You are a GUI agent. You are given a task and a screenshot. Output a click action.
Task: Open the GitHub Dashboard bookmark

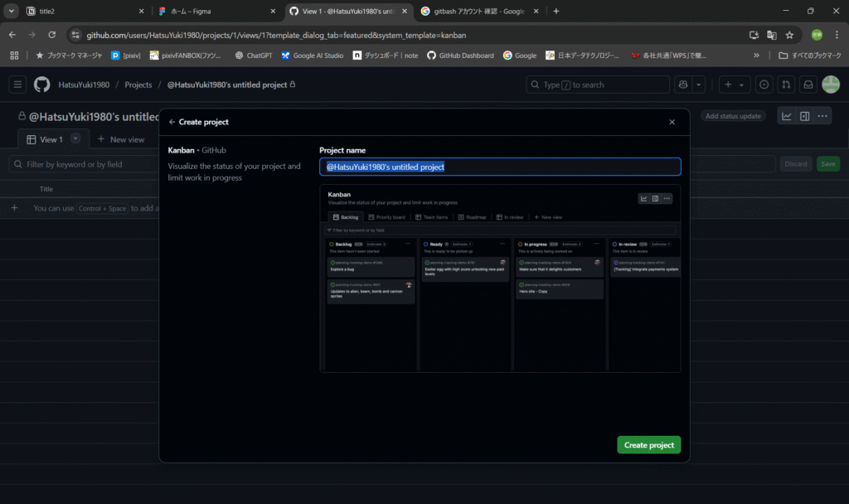(461, 56)
